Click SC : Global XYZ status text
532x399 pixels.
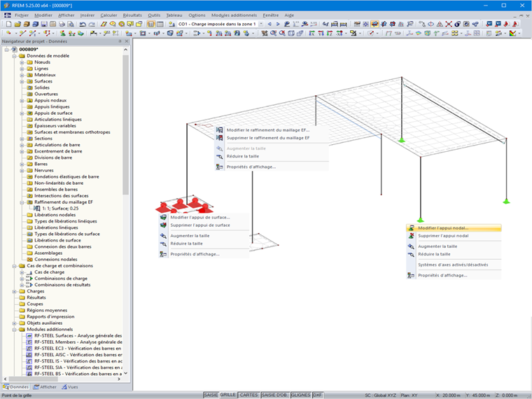(x=380, y=395)
